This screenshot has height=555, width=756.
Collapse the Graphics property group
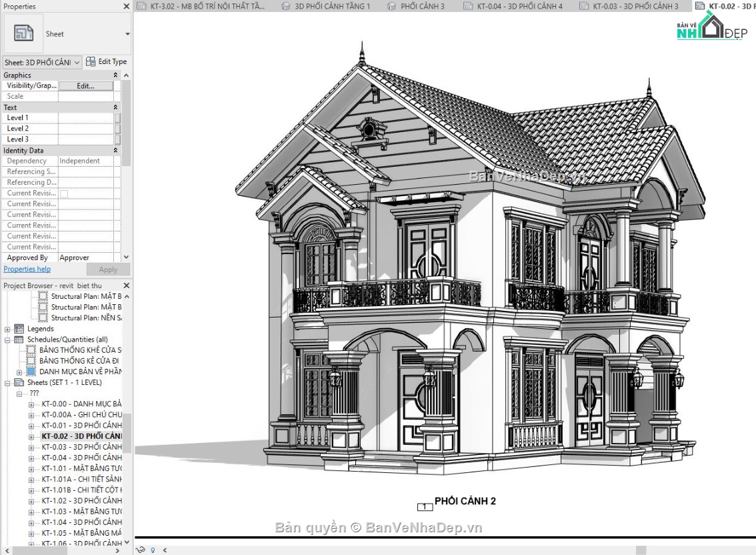[x=115, y=75]
